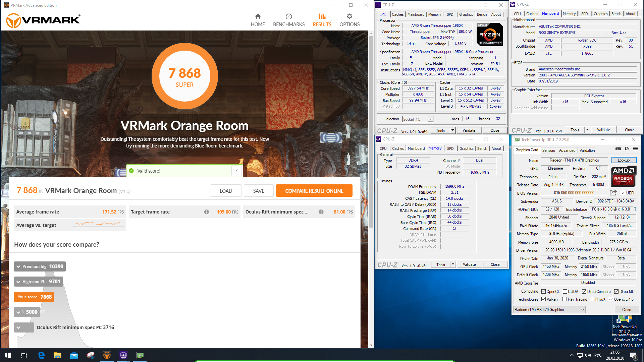Viewport: 644px width, 362px height.
Task: Click the Bus Interface question mark in GPU-Z
Action: tap(635, 209)
